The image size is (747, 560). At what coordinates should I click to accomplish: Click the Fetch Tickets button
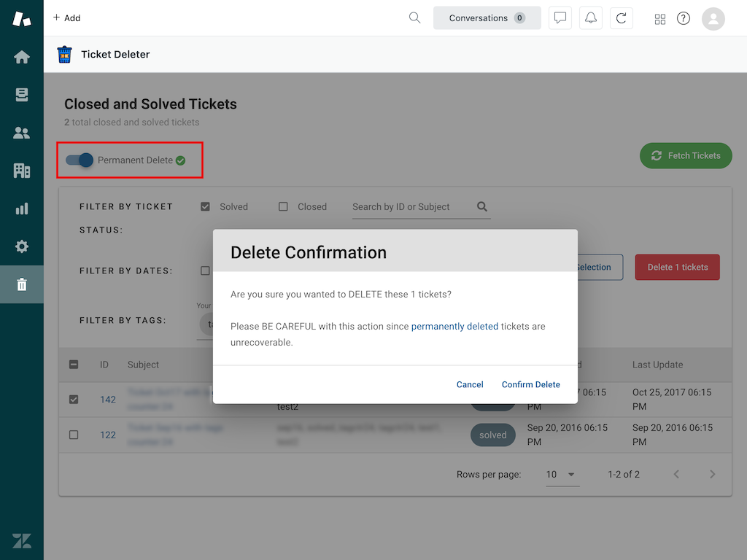click(x=686, y=156)
